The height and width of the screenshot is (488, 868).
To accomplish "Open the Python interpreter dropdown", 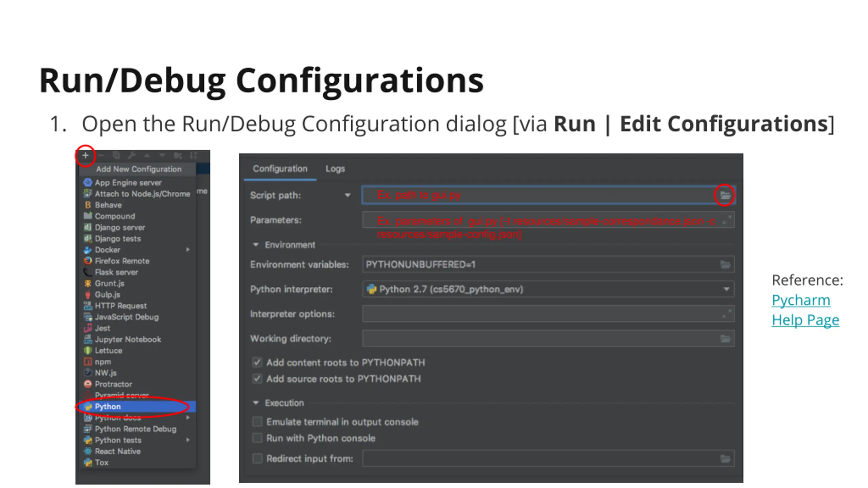I will click(x=726, y=289).
